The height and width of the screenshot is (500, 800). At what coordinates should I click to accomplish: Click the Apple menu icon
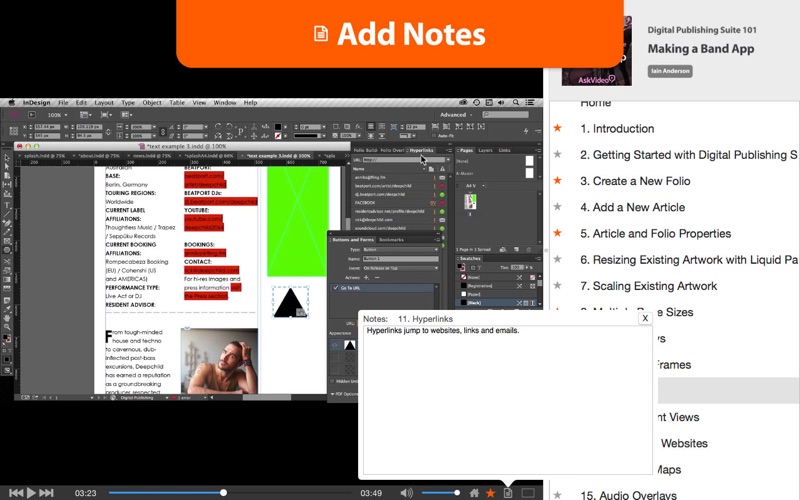(x=11, y=103)
